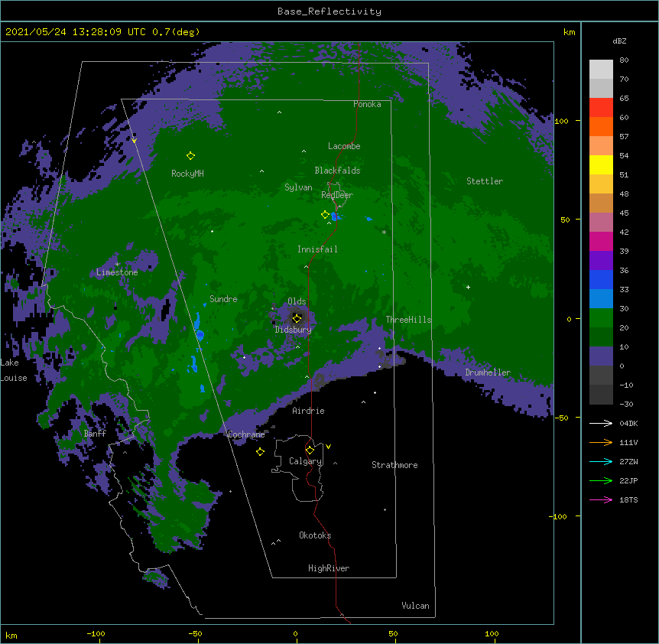Screen dimensions: 659x644
Task: Click the yellow diamond marker above RockyMH
Action: click(x=190, y=156)
